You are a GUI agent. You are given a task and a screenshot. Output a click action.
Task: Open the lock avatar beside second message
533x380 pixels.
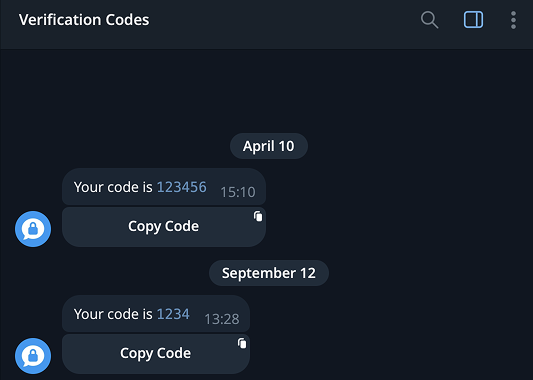pyautogui.click(x=33, y=356)
